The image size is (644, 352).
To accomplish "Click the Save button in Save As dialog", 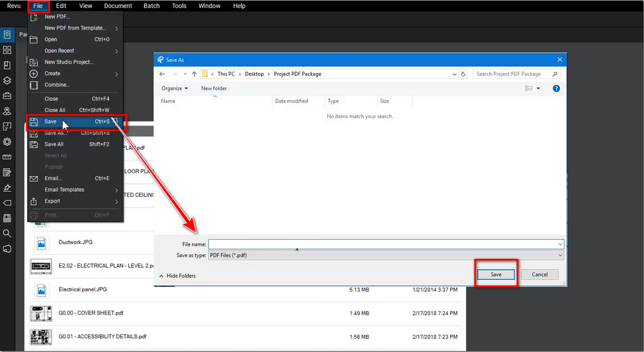I will click(496, 275).
